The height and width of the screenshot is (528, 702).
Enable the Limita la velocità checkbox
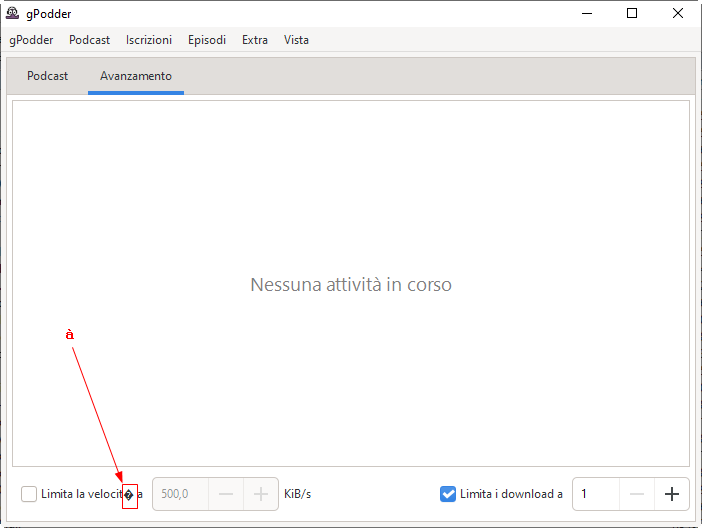click(x=29, y=494)
